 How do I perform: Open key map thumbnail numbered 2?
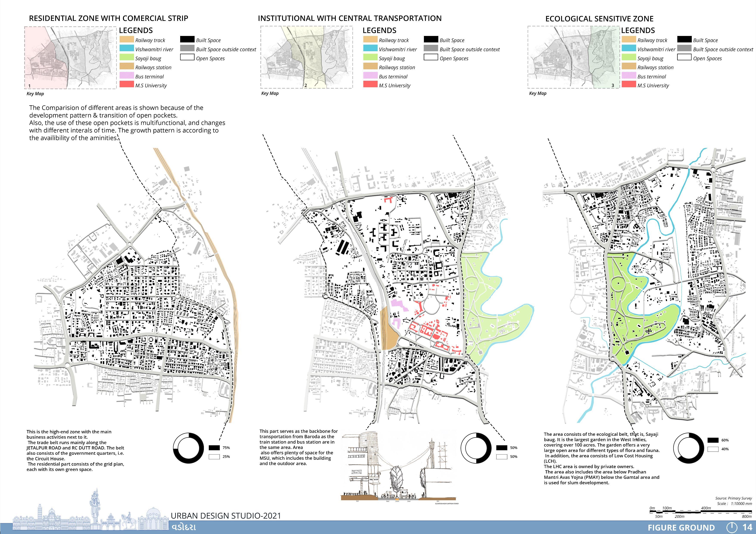point(306,57)
